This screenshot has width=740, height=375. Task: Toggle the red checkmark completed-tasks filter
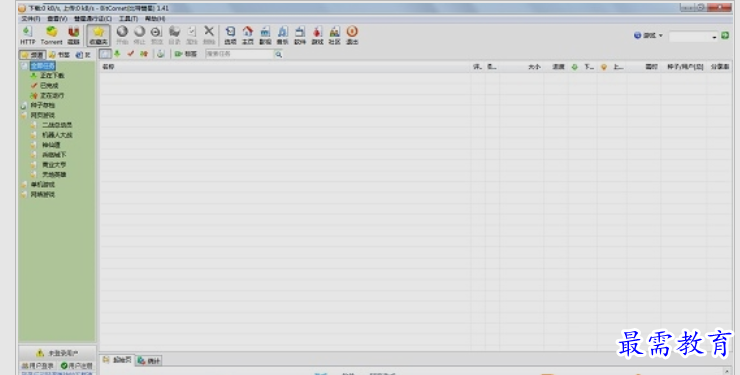tap(131, 54)
